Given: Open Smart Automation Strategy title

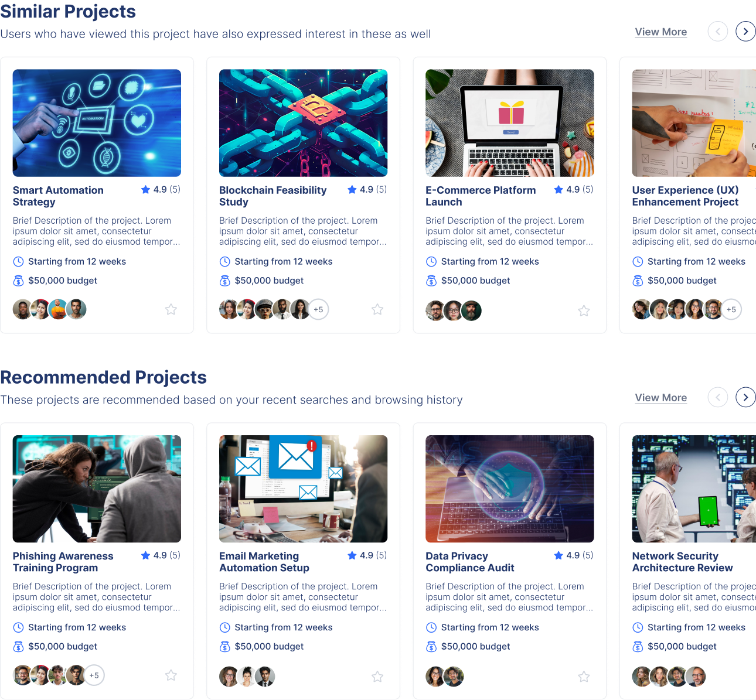Looking at the screenshot, I should coord(58,196).
